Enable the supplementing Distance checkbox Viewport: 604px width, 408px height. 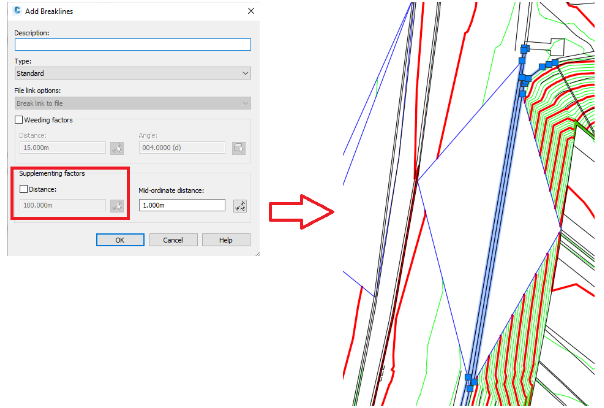click(24, 189)
